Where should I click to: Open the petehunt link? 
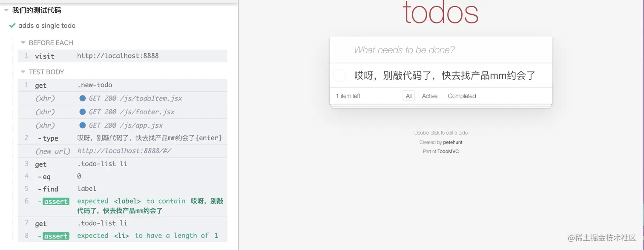click(453, 142)
